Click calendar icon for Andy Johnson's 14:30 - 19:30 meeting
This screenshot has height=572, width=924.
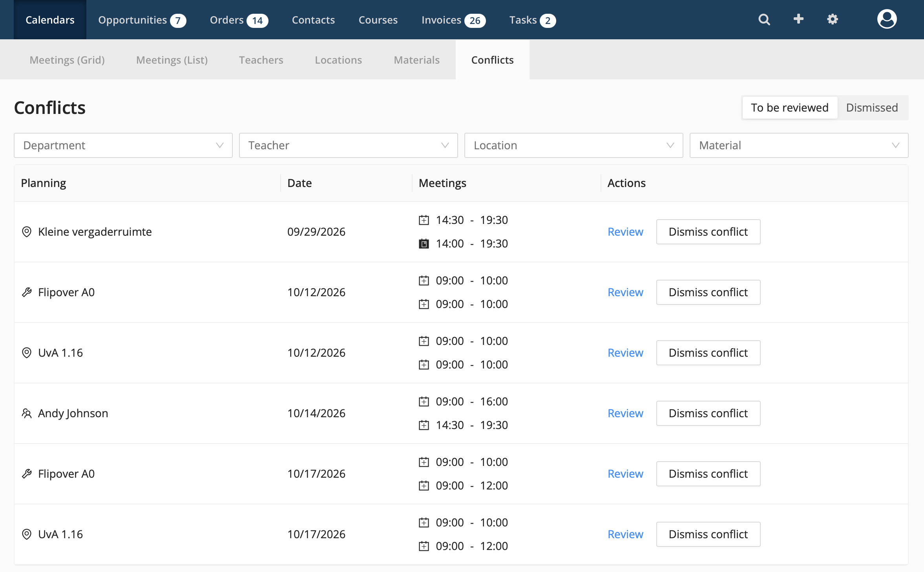click(x=424, y=425)
